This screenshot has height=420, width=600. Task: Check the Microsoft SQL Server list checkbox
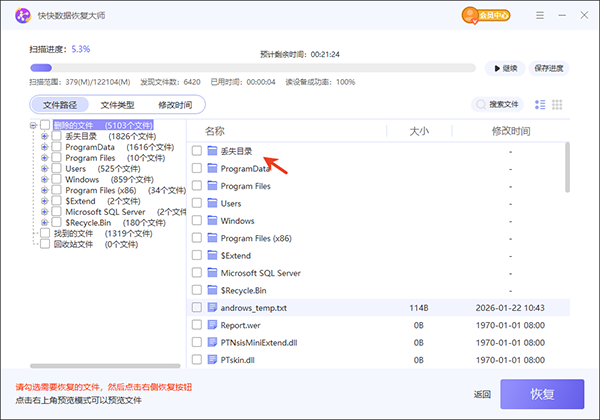click(197, 272)
